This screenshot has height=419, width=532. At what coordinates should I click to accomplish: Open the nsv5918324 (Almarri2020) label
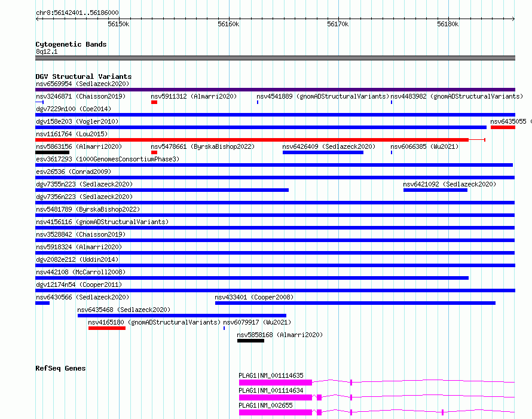pyautogui.click(x=79, y=247)
